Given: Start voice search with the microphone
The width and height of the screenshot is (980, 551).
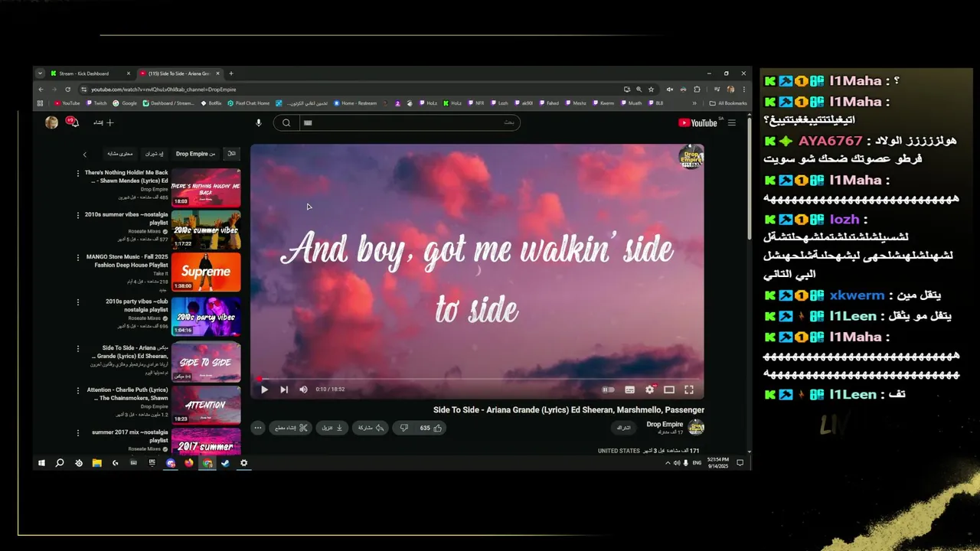Looking at the screenshot, I should (x=258, y=122).
